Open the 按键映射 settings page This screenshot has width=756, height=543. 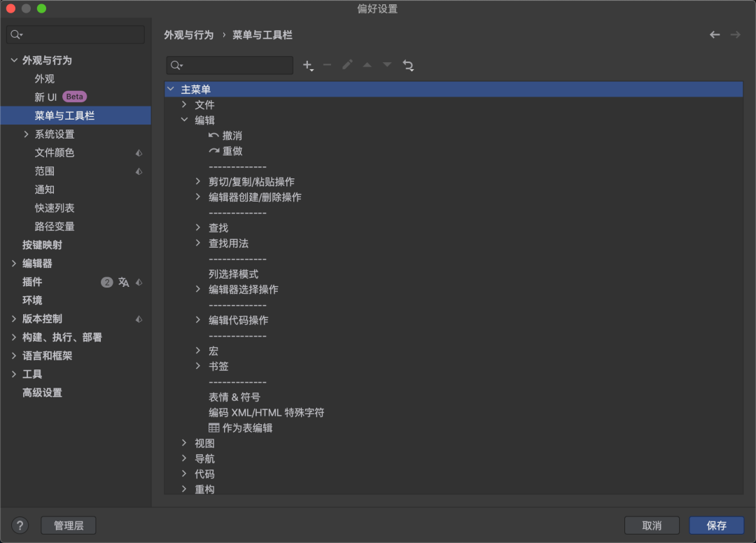43,245
